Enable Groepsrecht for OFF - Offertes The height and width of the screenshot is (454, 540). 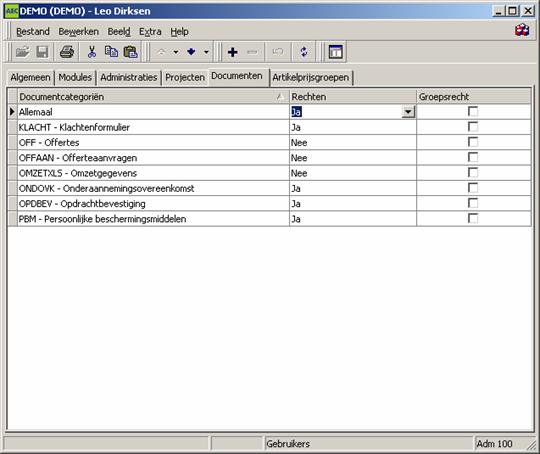pos(473,142)
